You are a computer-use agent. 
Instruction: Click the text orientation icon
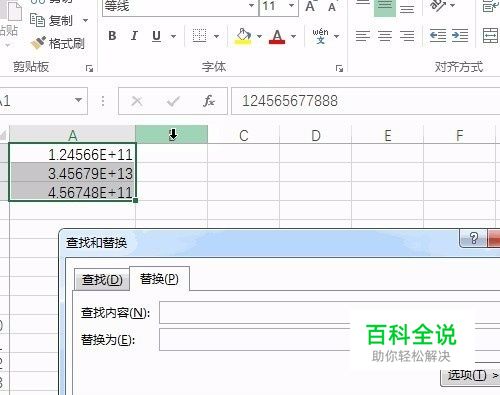pyautogui.click(x=438, y=6)
